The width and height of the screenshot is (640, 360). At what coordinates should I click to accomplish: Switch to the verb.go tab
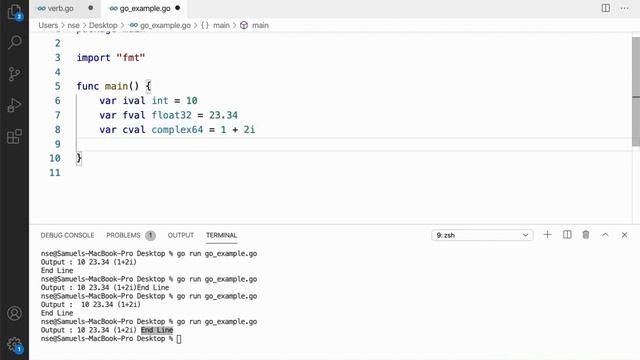tap(60, 8)
